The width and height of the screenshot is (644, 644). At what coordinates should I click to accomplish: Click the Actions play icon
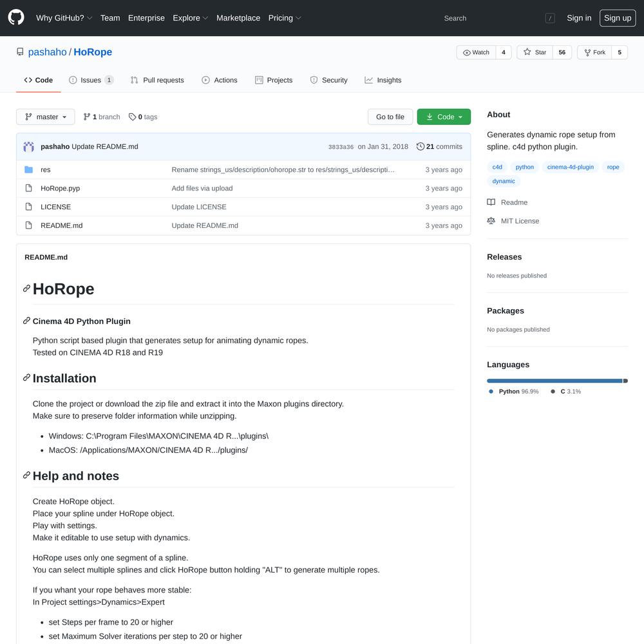point(205,80)
